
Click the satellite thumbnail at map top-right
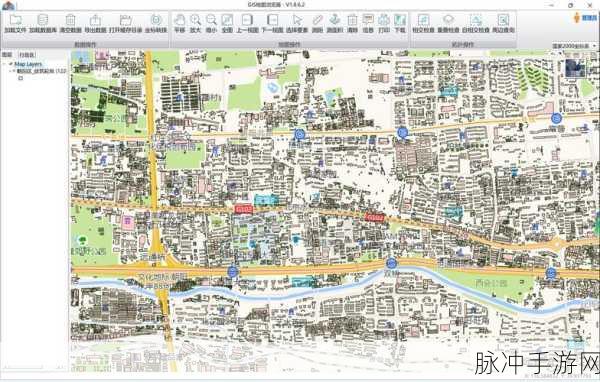coord(575,68)
